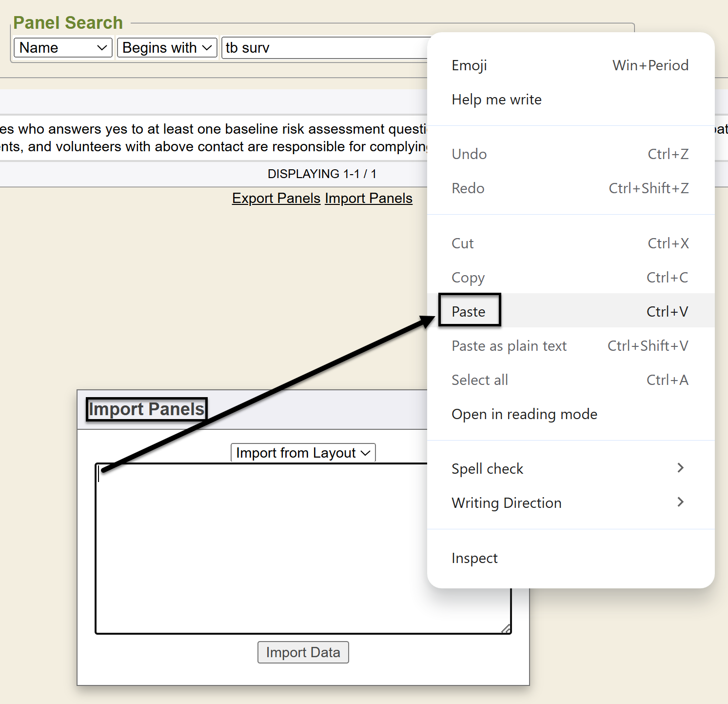
Task: Click Select all in context menu
Action: tap(480, 380)
